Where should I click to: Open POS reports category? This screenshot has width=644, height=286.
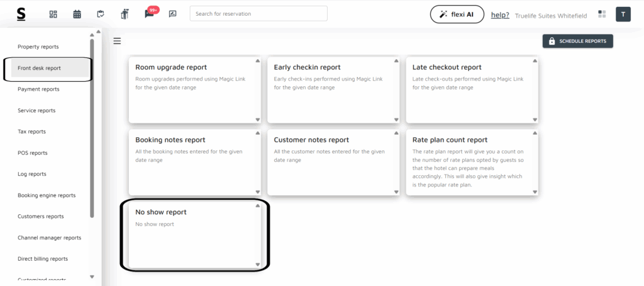(33, 153)
